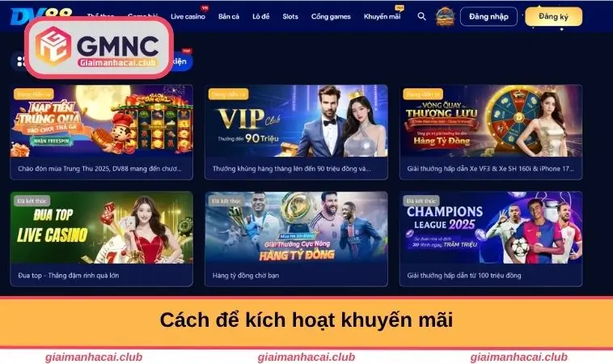Open Cổng games menu

pyautogui.click(x=331, y=16)
